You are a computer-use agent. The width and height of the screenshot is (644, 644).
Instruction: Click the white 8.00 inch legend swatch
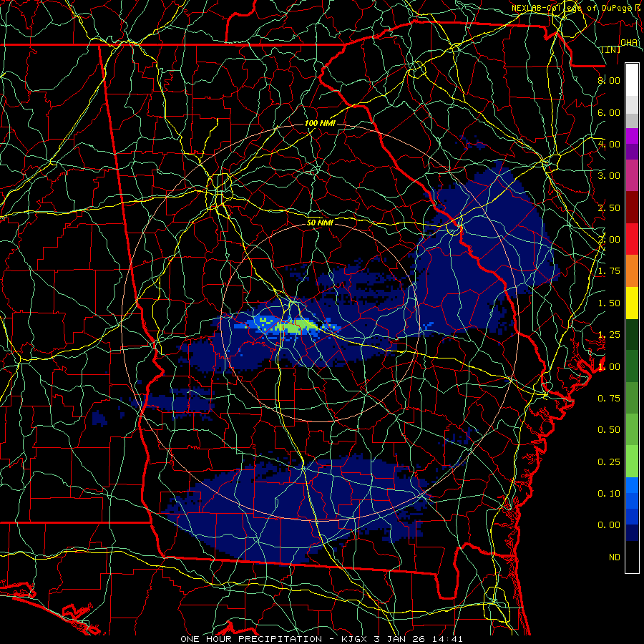(632, 79)
